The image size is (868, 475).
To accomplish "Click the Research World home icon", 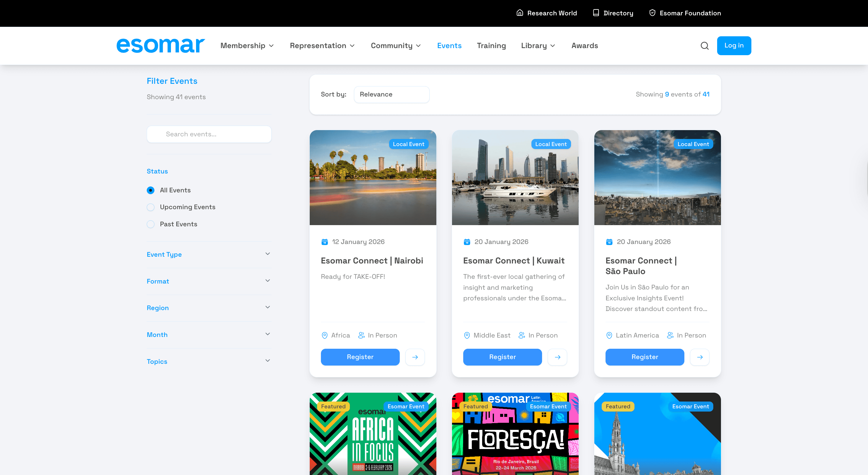I will [520, 13].
